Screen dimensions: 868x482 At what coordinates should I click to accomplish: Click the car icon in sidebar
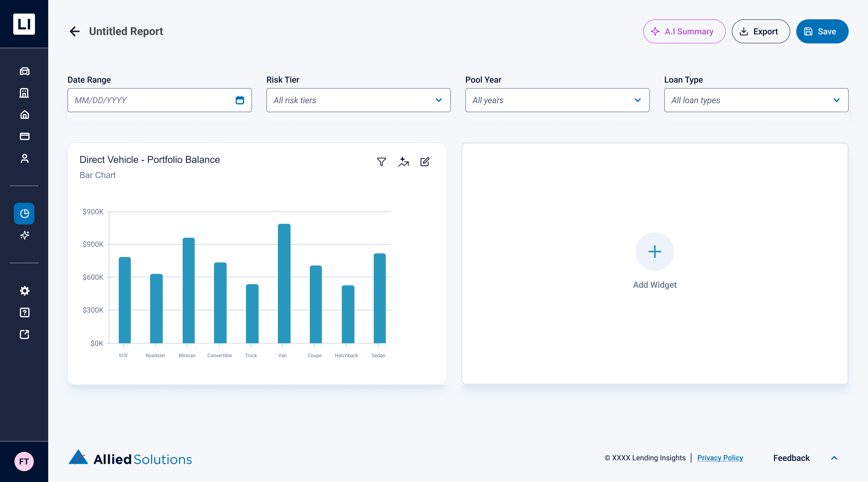pyautogui.click(x=24, y=71)
